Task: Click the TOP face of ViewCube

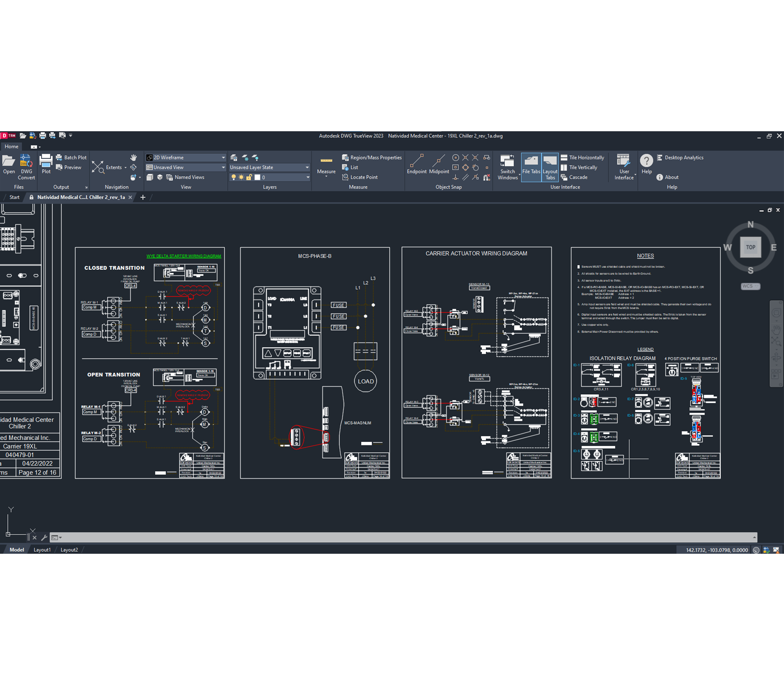Action: pyautogui.click(x=751, y=247)
